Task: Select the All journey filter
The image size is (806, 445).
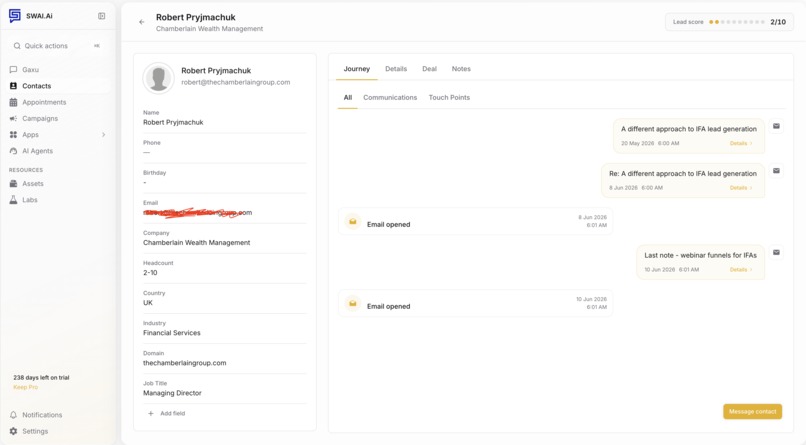Action: pos(348,98)
